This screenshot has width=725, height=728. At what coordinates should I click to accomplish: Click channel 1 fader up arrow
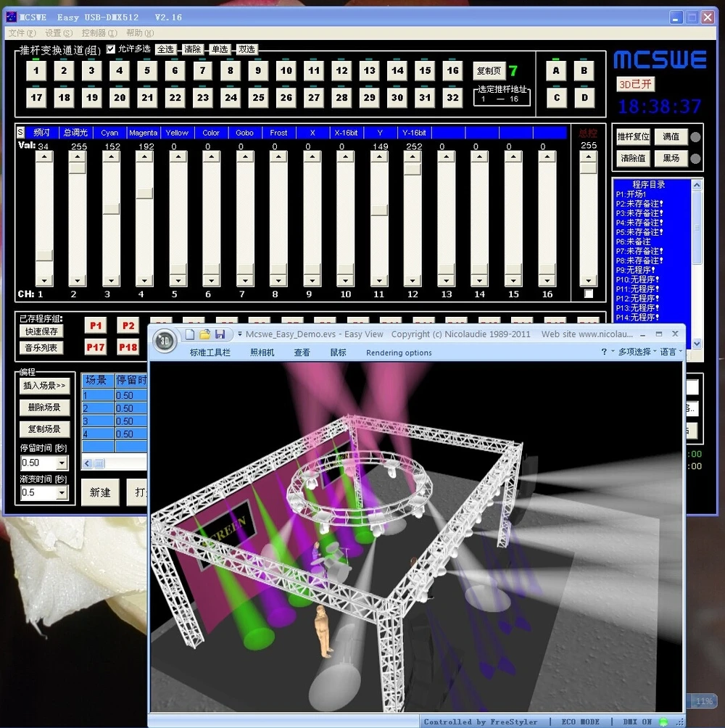point(44,157)
